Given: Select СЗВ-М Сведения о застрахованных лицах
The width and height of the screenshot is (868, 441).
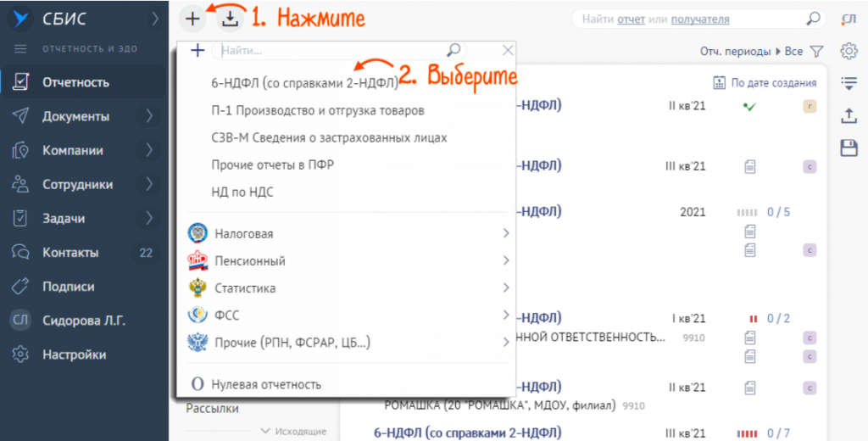Looking at the screenshot, I should click(330, 138).
